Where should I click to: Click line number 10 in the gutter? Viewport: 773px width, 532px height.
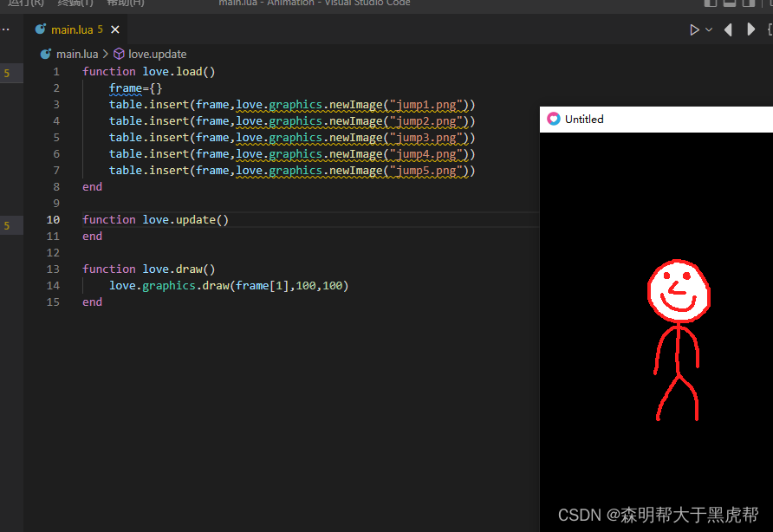click(53, 220)
